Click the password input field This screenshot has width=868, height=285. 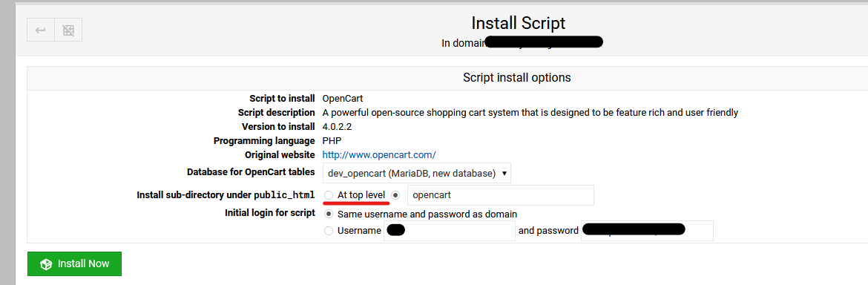coord(647,231)
